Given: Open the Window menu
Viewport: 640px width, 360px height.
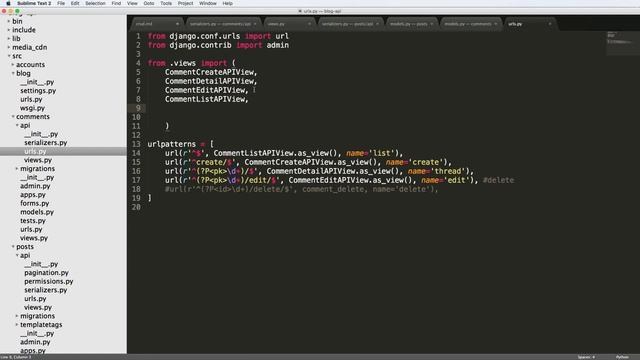Looking at the screenshot, I should (x=208, y=3).
